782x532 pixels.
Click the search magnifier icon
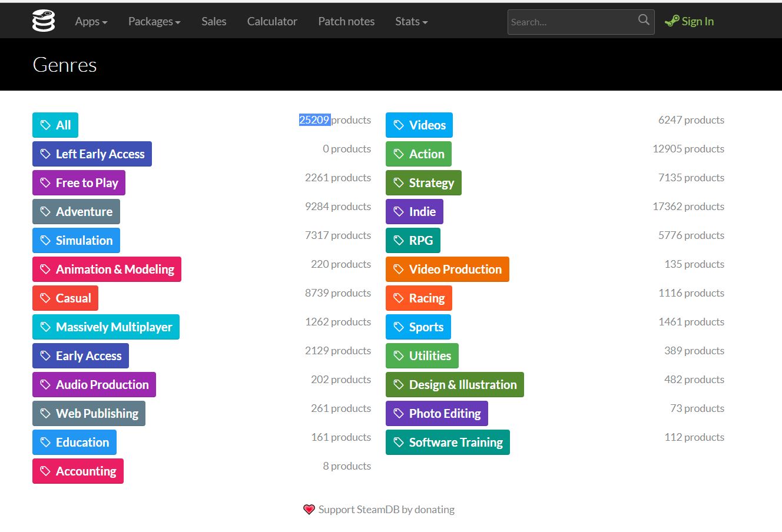(644, 20)
